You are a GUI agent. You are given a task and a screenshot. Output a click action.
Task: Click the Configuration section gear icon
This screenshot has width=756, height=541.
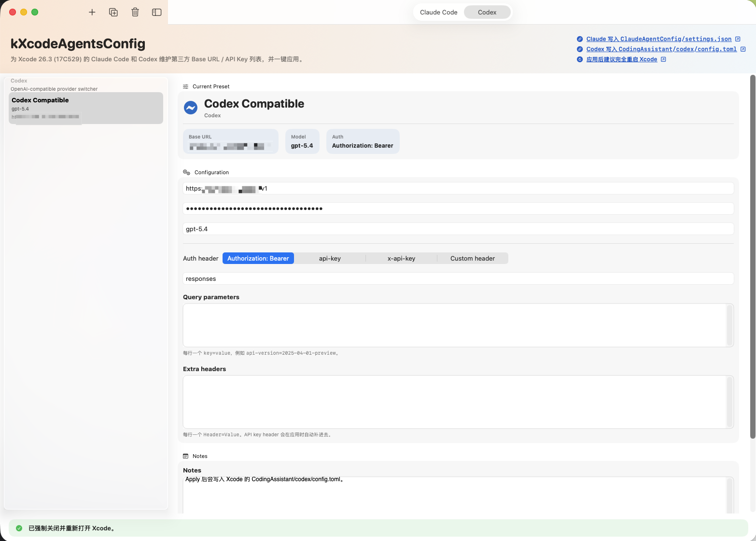pos(187,172)
